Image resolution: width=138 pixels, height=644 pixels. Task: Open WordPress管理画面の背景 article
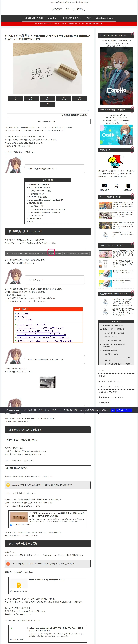[x=116, y=254]
